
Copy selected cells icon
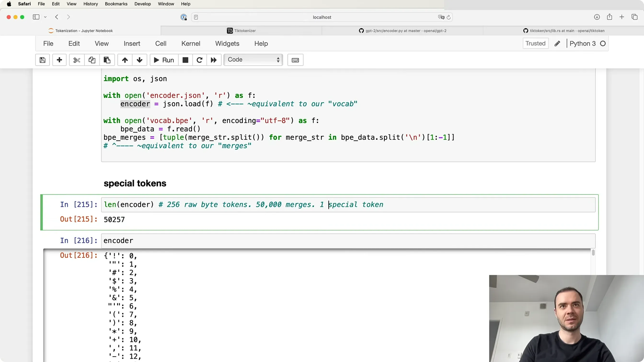click(92, 60)
